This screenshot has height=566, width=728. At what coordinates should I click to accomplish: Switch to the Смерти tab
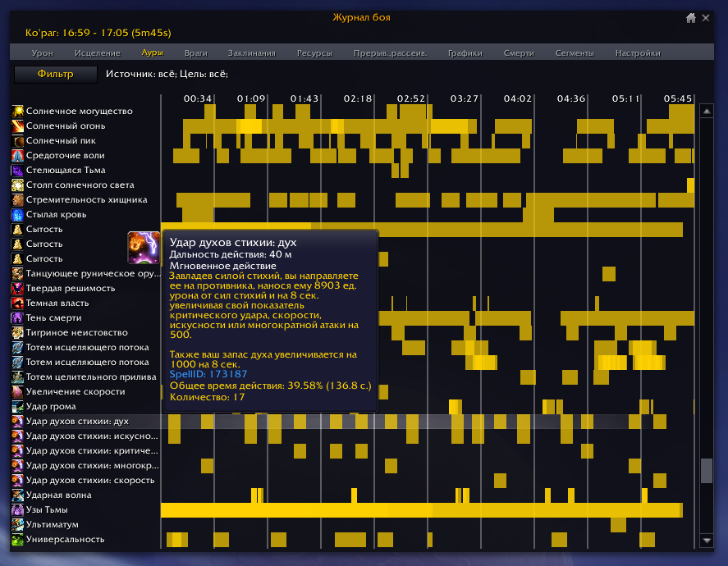[x=519, y=53]
